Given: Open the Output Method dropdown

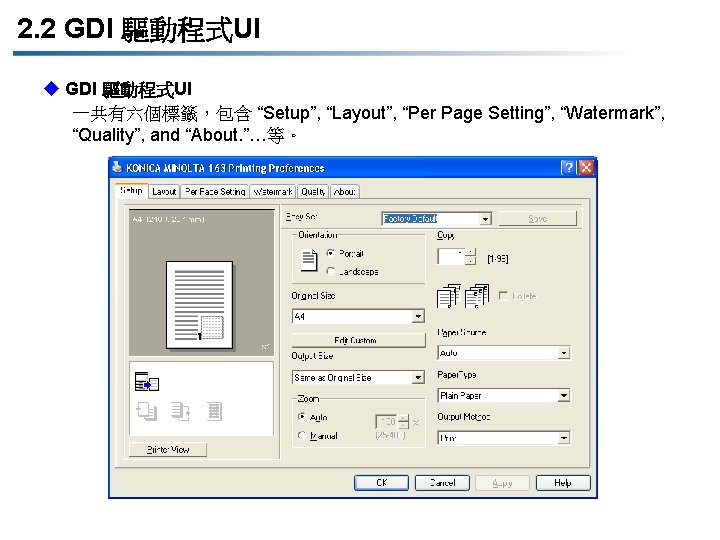Looking at the screenshot, I should pos(564,438).
